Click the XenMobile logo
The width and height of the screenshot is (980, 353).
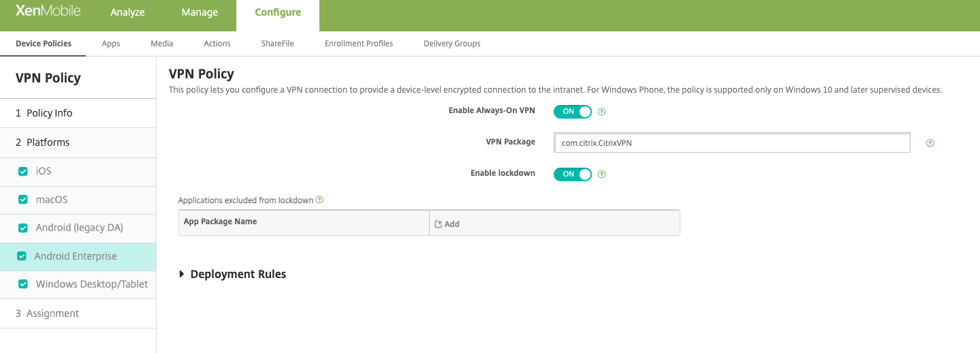point(48,12)
